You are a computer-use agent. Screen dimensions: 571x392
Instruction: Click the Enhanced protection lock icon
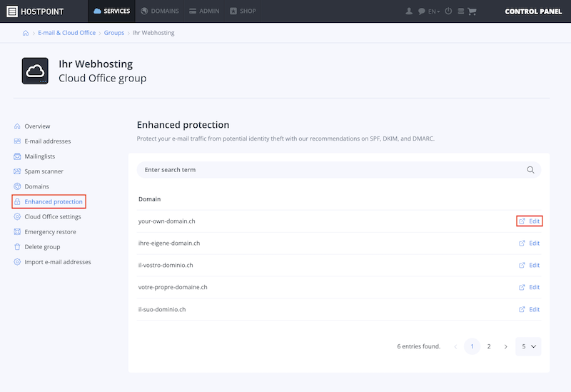point(17,201)
